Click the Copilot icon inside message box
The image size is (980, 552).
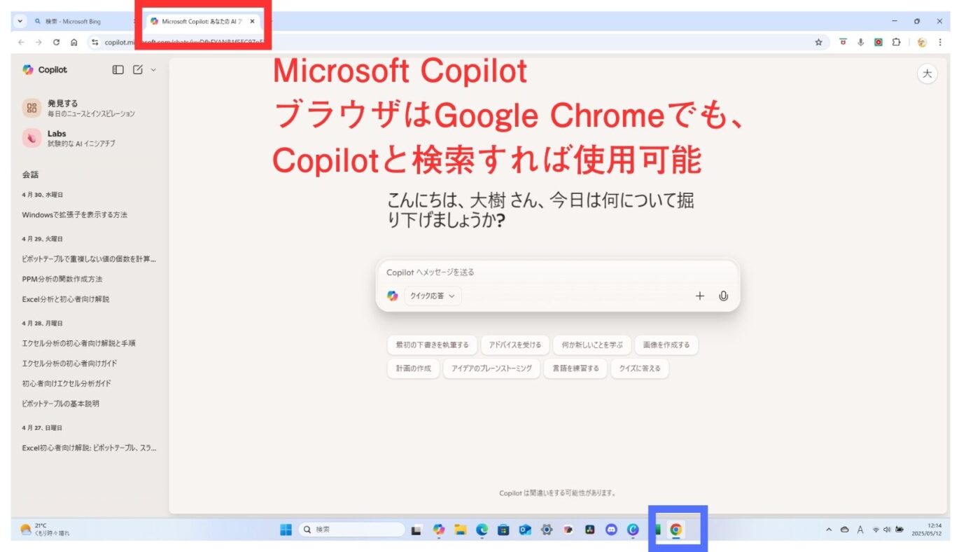[x=393, y=296]
